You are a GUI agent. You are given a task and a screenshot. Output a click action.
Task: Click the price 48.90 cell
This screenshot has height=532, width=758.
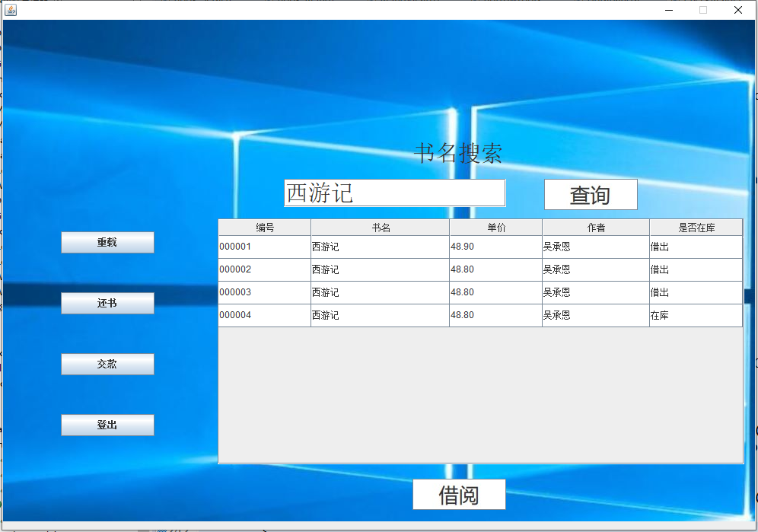pos(496,247)
